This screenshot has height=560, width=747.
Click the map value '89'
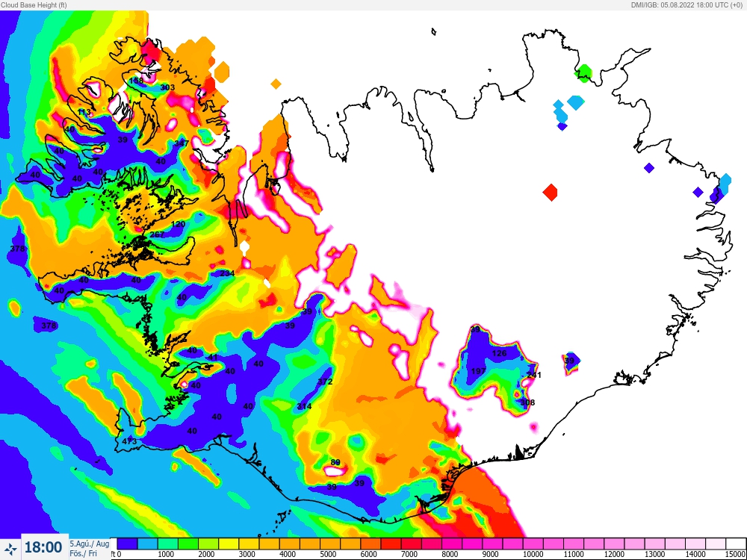tap(335, 462)
